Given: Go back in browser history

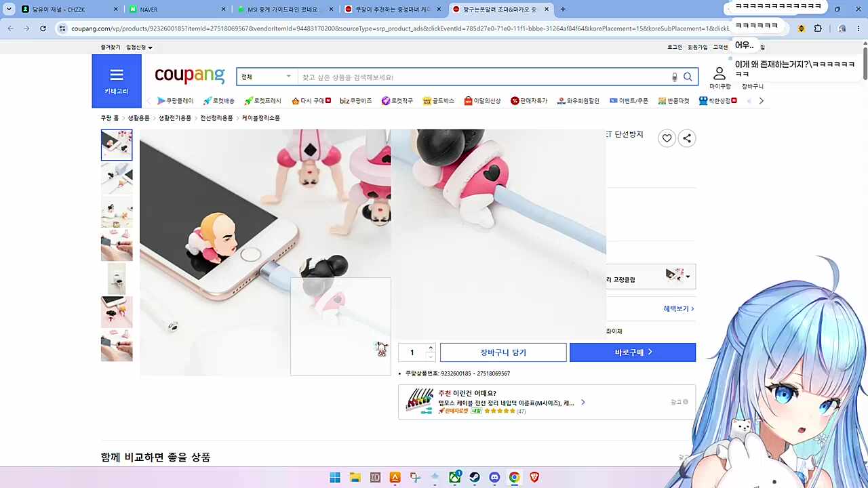Looking at the screenshot, I should (x=10, y=28).
